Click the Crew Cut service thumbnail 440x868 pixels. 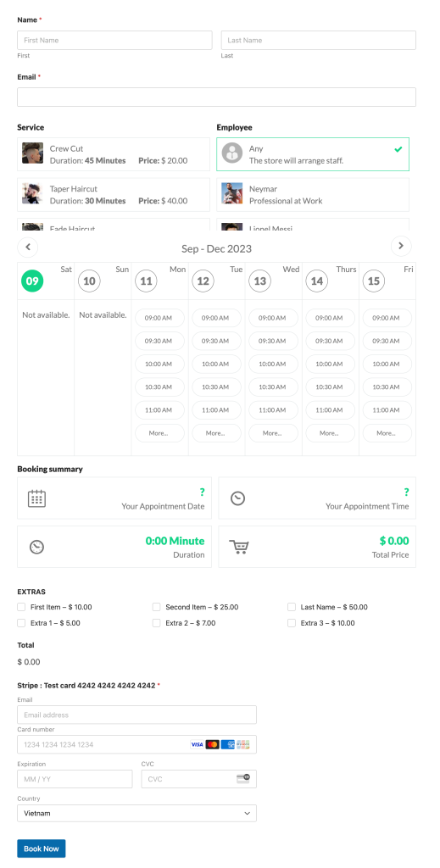coord(33,153)
